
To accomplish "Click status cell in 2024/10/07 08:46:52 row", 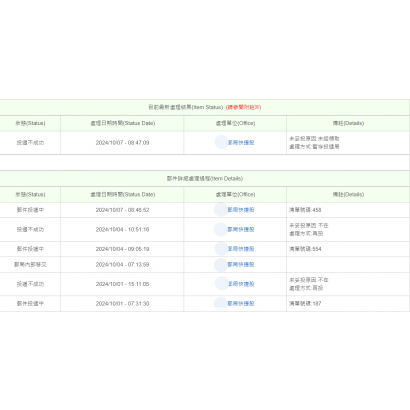I will pos(30,210).
